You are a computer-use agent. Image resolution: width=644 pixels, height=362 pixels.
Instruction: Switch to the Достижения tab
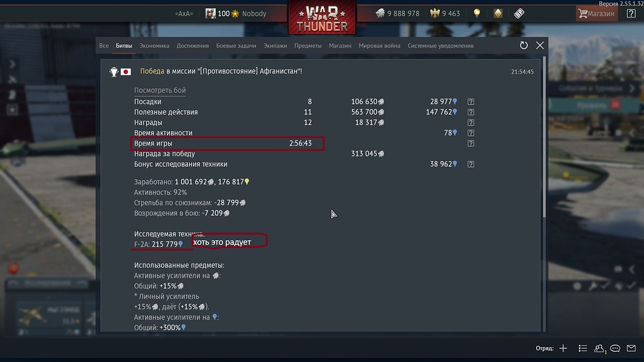(x=193, y=46)
